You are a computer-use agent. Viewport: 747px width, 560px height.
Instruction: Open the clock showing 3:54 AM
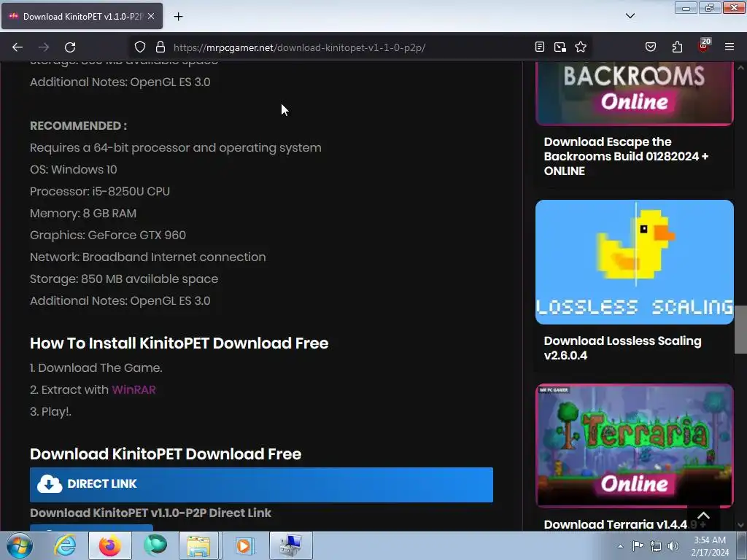tap(710, 546)
